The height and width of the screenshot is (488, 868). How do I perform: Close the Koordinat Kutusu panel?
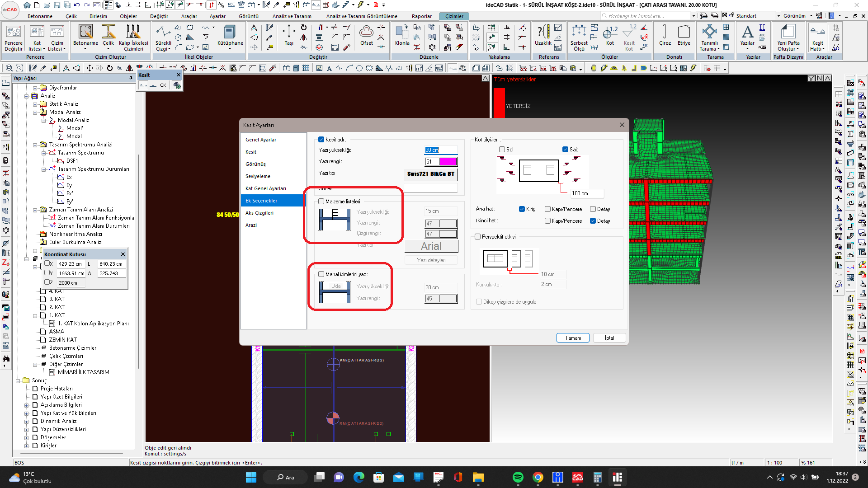tap(123, 254)
